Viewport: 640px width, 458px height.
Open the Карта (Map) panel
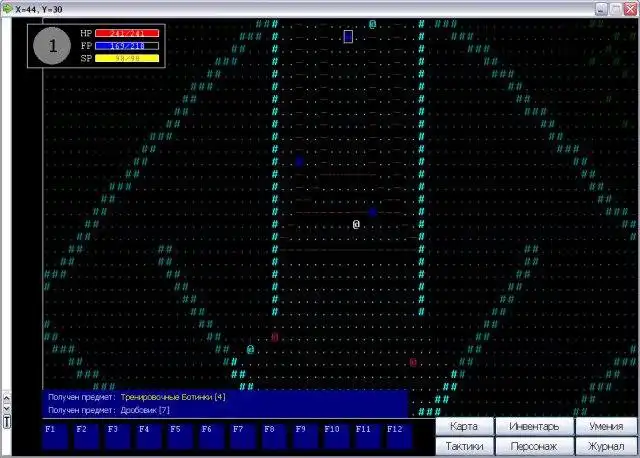[464, 427]
